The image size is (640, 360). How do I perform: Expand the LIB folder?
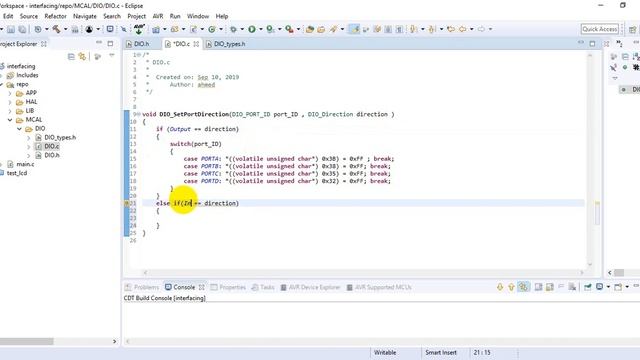tap(10, 111)
